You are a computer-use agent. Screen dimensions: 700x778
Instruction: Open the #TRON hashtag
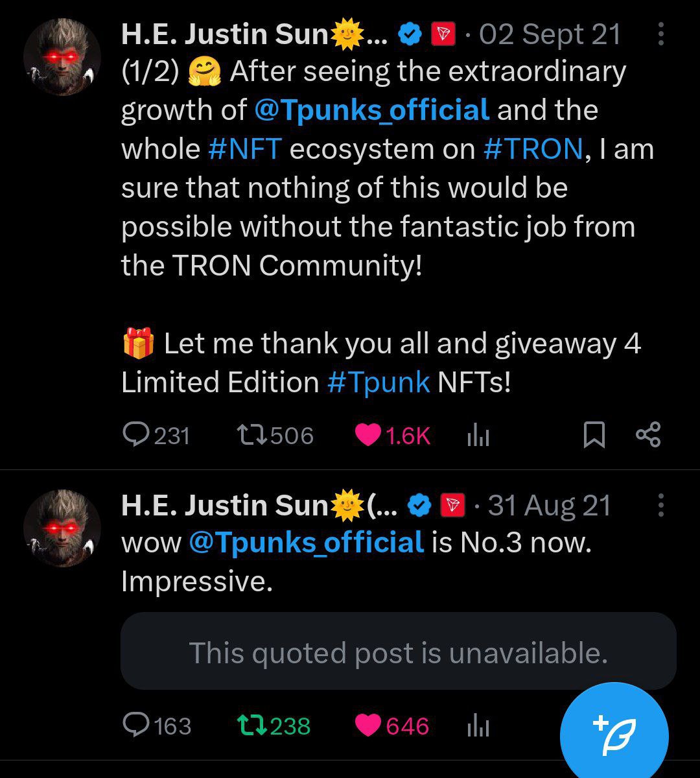533,149
